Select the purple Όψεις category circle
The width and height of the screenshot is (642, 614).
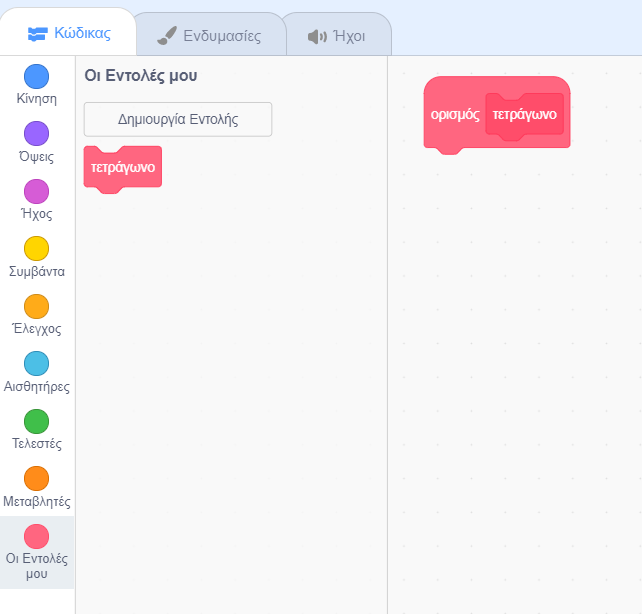(36, 133)
